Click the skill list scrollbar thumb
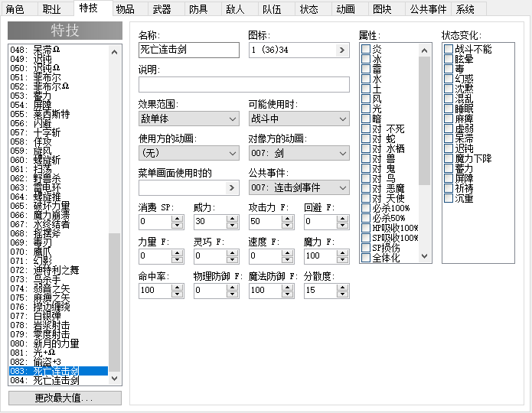532x413 pixels. click(x=114, y=302)
